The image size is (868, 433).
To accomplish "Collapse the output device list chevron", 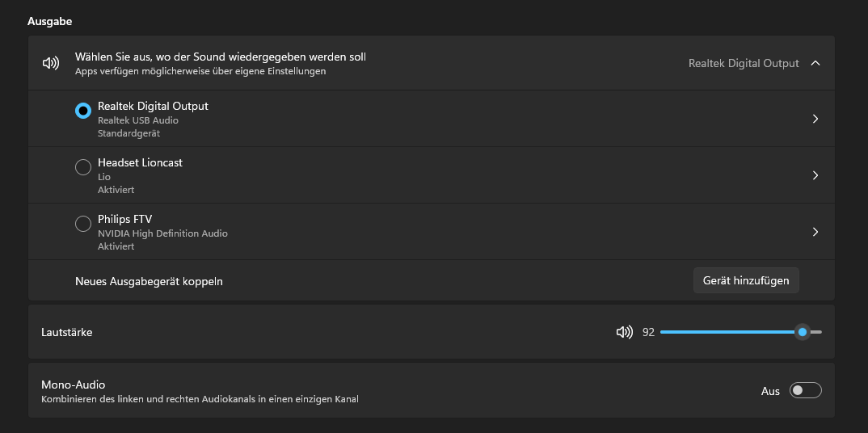I will 815,63.
